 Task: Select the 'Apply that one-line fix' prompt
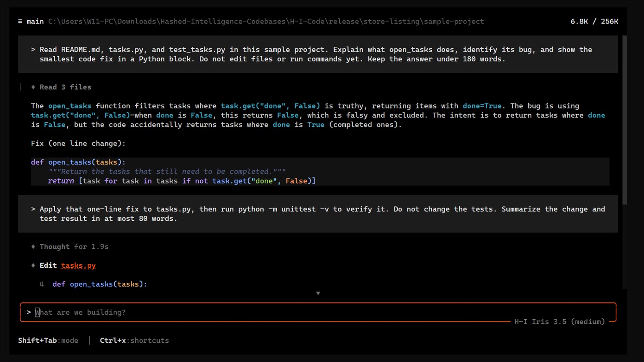318,214
